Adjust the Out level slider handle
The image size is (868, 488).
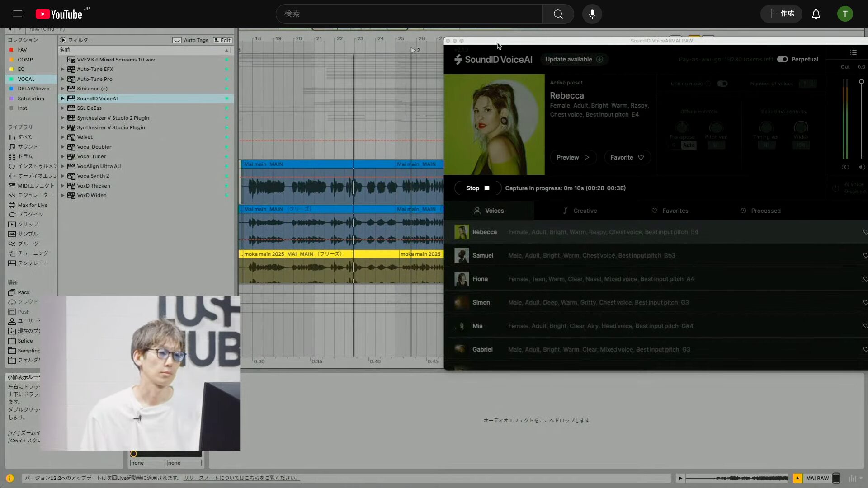tap(862, 82)
